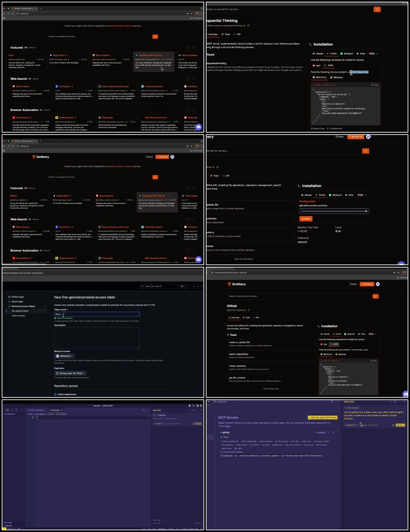Refresh the github MCP server
The width and height of the screenshot is (410, 532).
[x=328, y=432]
